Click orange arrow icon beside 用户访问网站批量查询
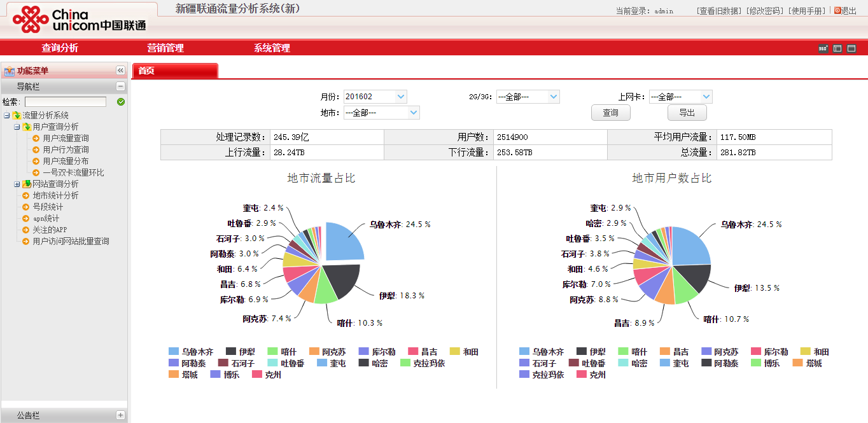 pos(26,241)
